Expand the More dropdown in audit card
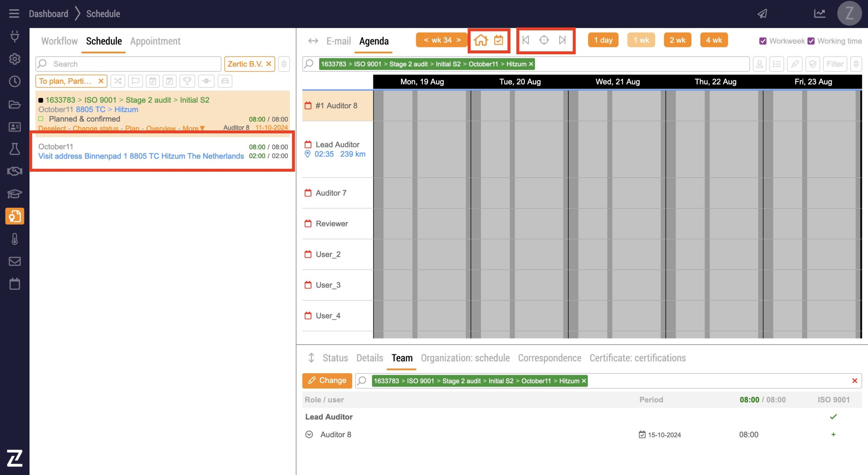This screenshot has height=475, width=868. point(194,128)
